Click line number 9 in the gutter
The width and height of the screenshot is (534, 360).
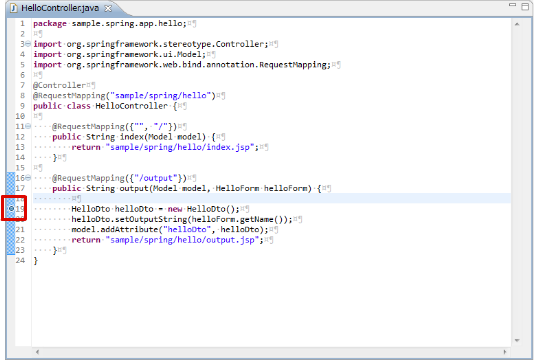click(x=22, y=106)
